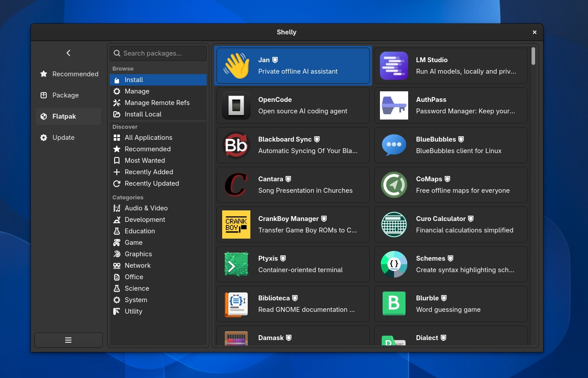Choose Install Local option
This screenshot has height=378, width=588.
(158, 114)
